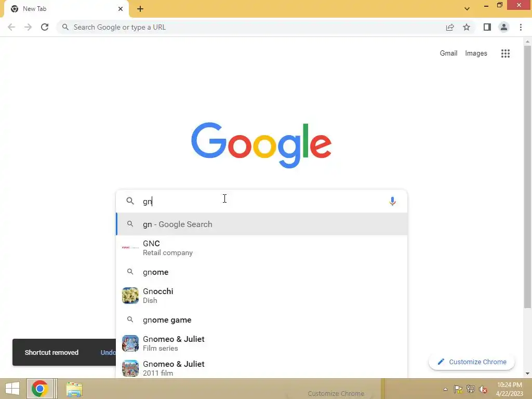The height and width of the screenshot is (399, 532).
Task: Select Gnomeo & Juliet film series thumbnail
Action: tap(130, 343)
